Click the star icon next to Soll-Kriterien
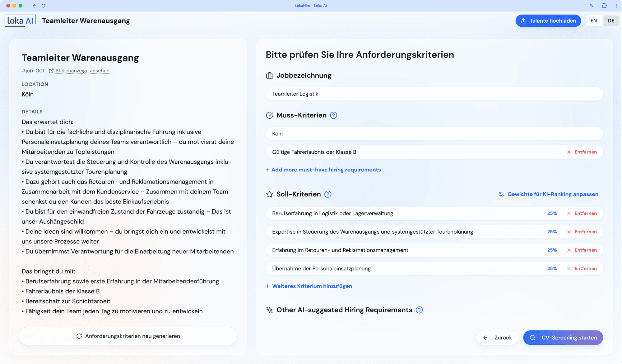The width and height of the screenshot is (622, 364). tap(269, 194)
